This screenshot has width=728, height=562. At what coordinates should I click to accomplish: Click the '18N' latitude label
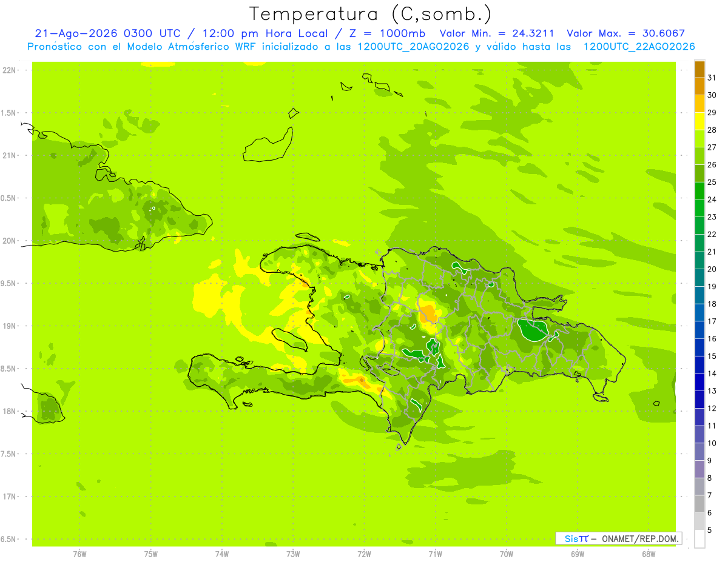click(x=9, y=411)
